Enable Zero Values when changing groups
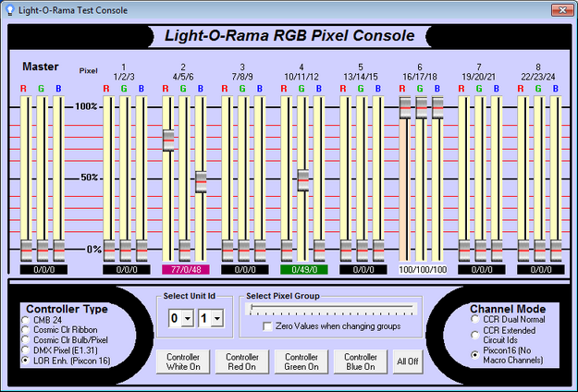578x392 pixels. click(x=268, y=327)
